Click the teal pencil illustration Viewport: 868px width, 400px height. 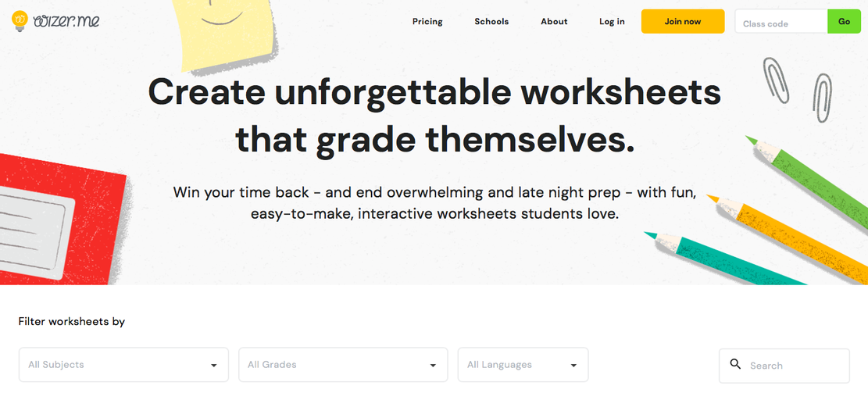point(725,258)
